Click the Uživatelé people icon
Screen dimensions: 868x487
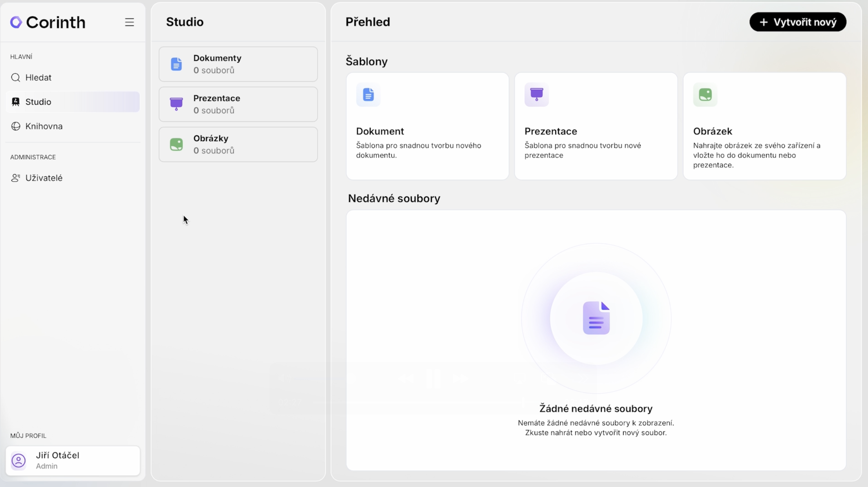pos(15,178)
